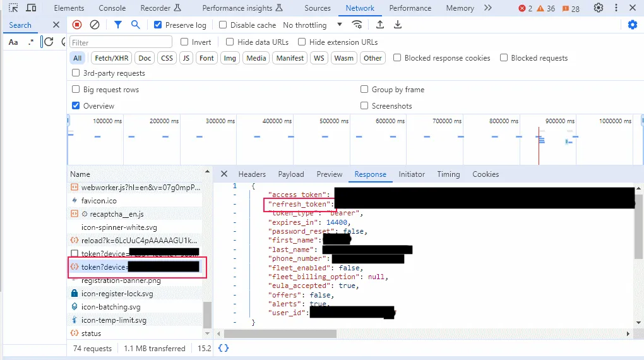
Task: Enable 3rd-party requests filter
Action: point(76,73)
